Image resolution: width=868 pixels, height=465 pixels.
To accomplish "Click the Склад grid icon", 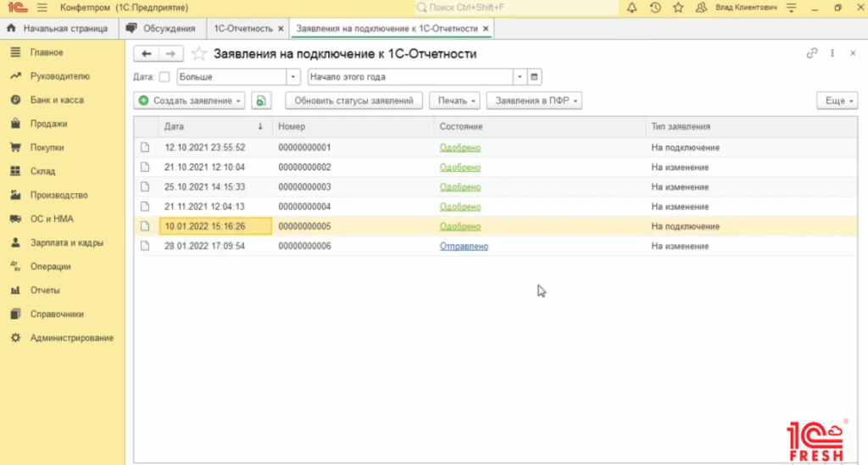I will (15, 171).
